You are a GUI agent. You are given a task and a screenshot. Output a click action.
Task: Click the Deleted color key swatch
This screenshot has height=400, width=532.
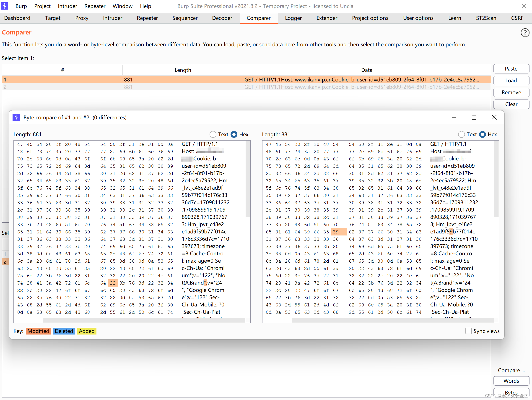[64, 331]
